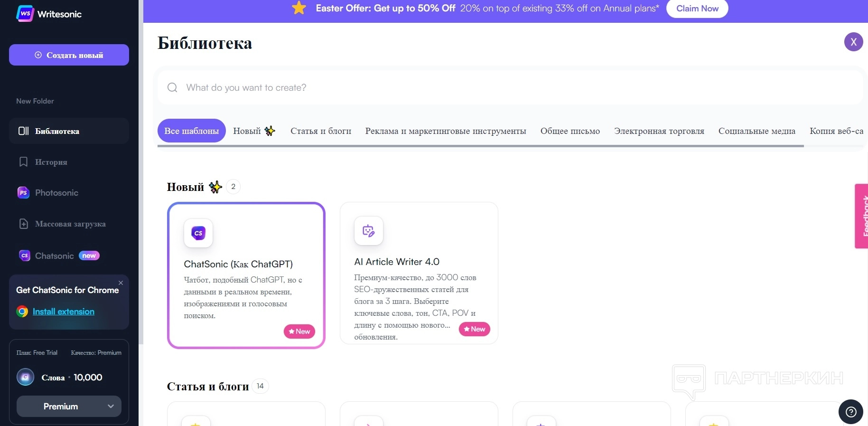Open the Копия веб-са tab
Image resolution: width=868 pixels, height=426 pixels.
click(x=837, y=131)
